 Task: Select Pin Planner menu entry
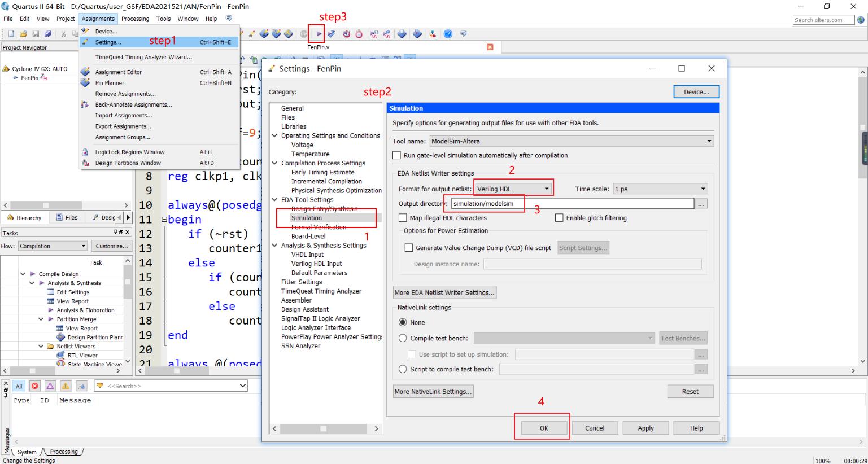click(x=159, y=83)
